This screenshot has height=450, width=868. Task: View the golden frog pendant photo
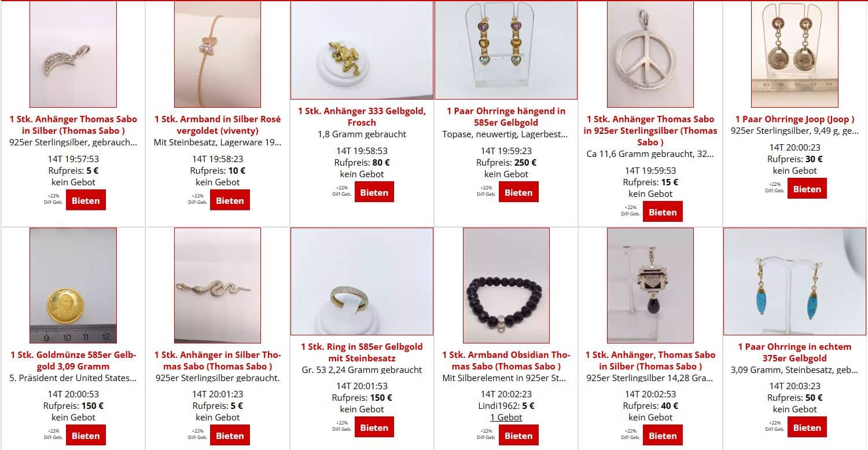click(362, 50)
